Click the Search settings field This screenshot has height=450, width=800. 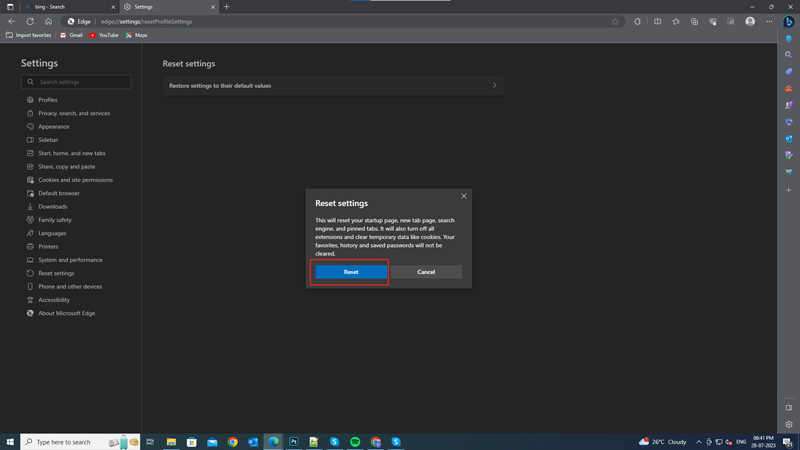click(x=76, y=82)
